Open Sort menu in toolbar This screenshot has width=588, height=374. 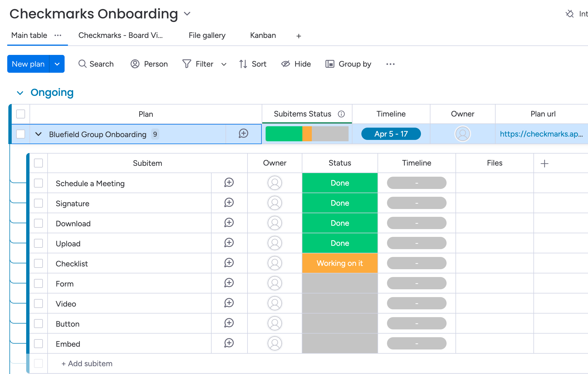point(253,64)
